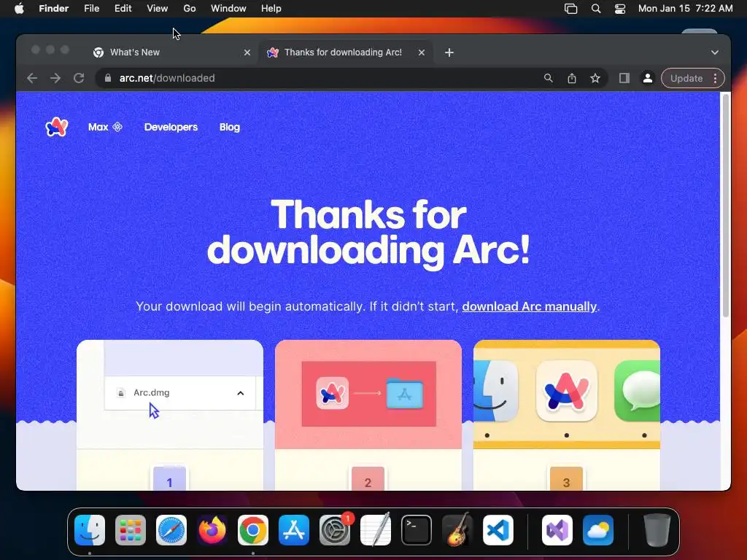This screenshot has height=560, width=747.
Task: Click the Arc logo in page header
Action: pos(57,127)
